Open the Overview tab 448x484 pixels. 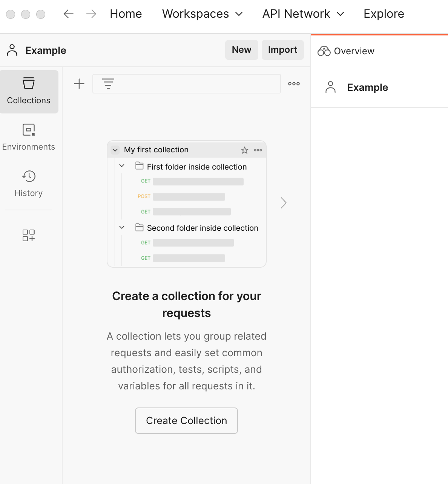tap(346, 51)
